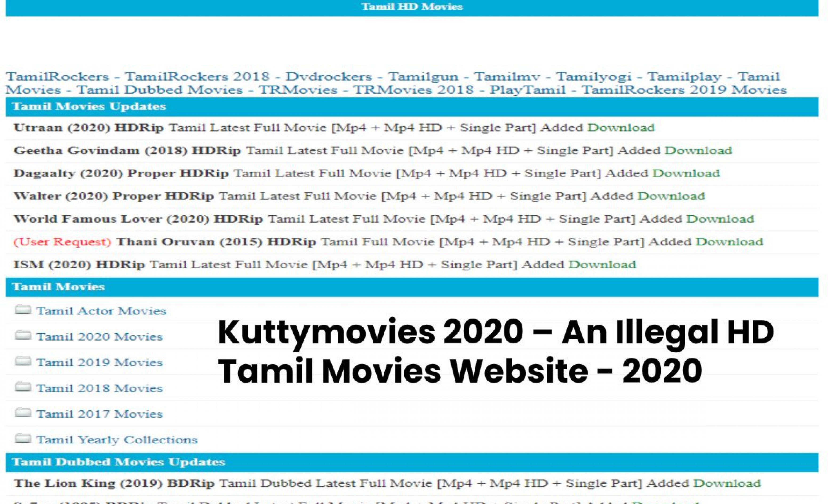The height and width of the screenshot is (504, 828).
Task: Click Download link for Walter (2020)
Action: 671,196
